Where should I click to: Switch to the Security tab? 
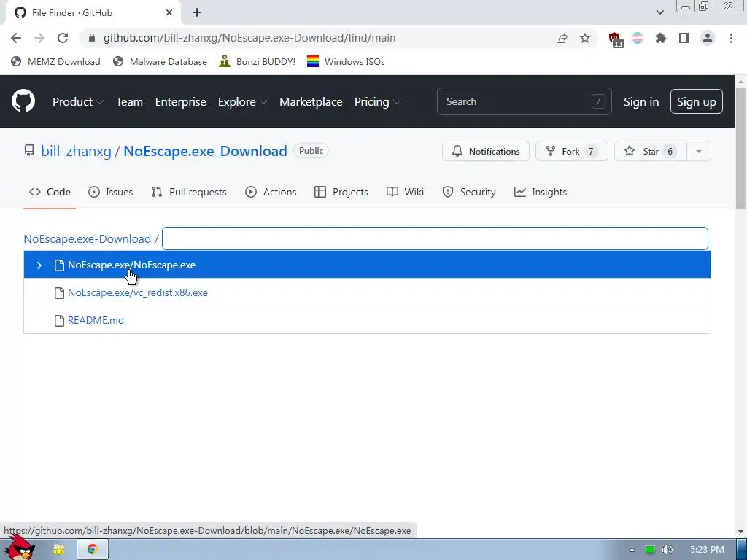click(x=469, y=192)
